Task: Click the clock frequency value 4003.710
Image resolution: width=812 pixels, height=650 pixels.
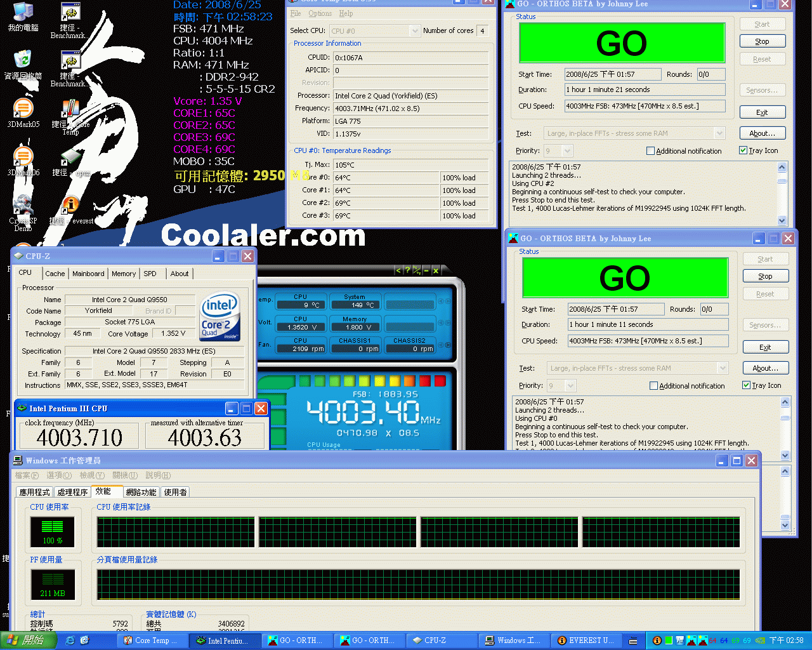Action: [x=79, y=437]
